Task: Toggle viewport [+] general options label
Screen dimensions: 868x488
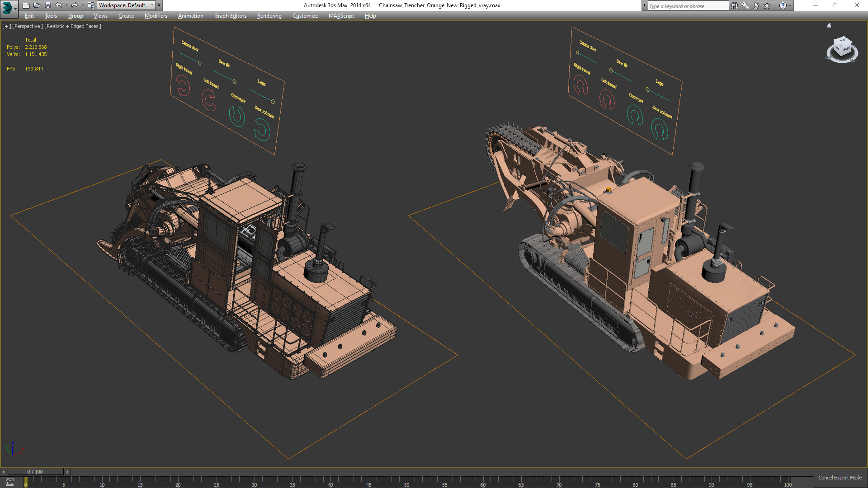Action: pos(6,26)
